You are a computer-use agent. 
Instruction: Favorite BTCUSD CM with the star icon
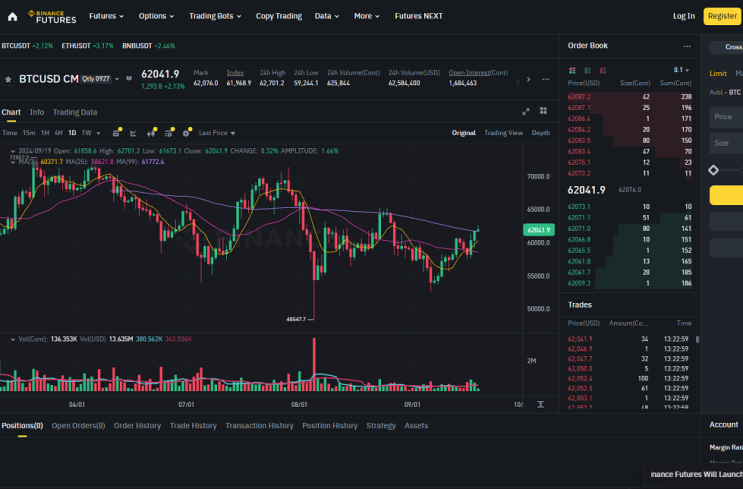(8, 80)
